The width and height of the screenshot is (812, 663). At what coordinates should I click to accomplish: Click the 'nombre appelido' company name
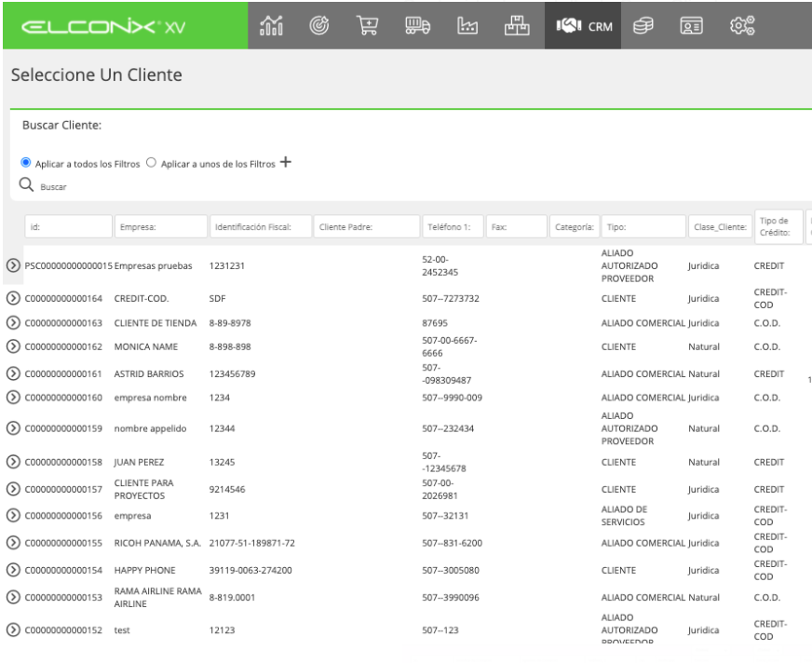click(x=150, y=428)
